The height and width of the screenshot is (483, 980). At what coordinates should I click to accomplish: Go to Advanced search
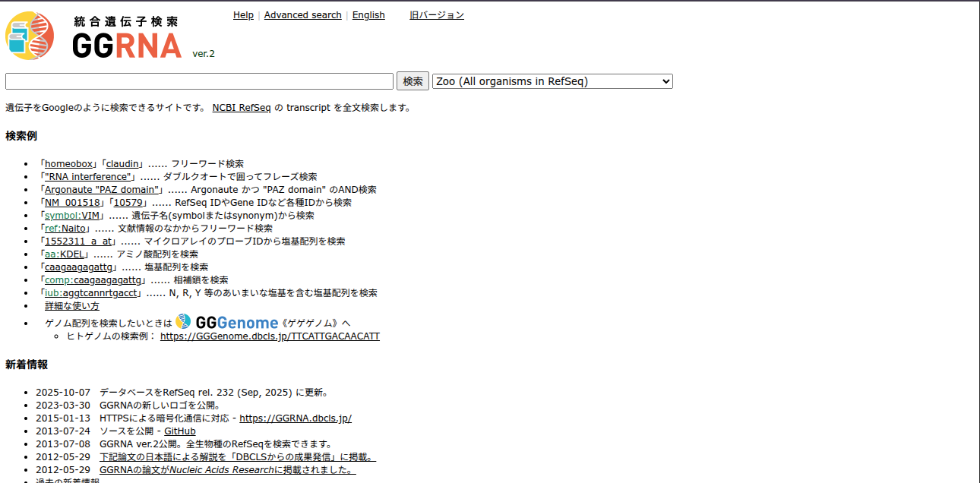[302, 15]
